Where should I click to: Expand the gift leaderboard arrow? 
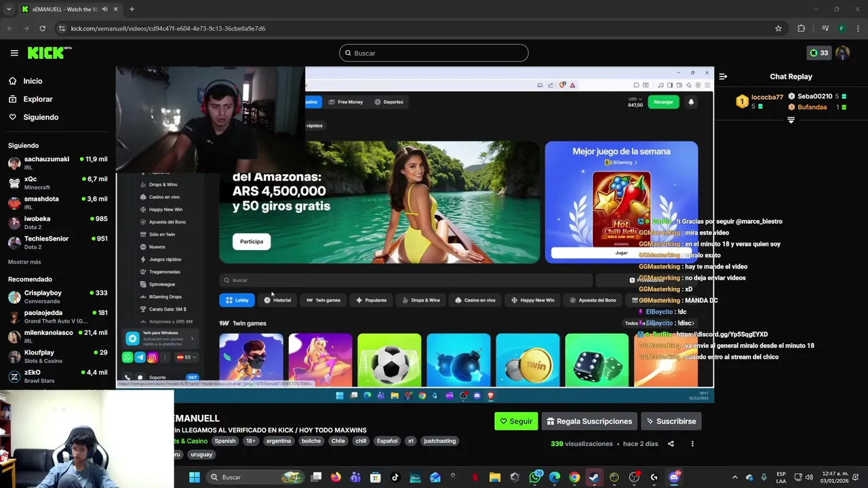791,120
